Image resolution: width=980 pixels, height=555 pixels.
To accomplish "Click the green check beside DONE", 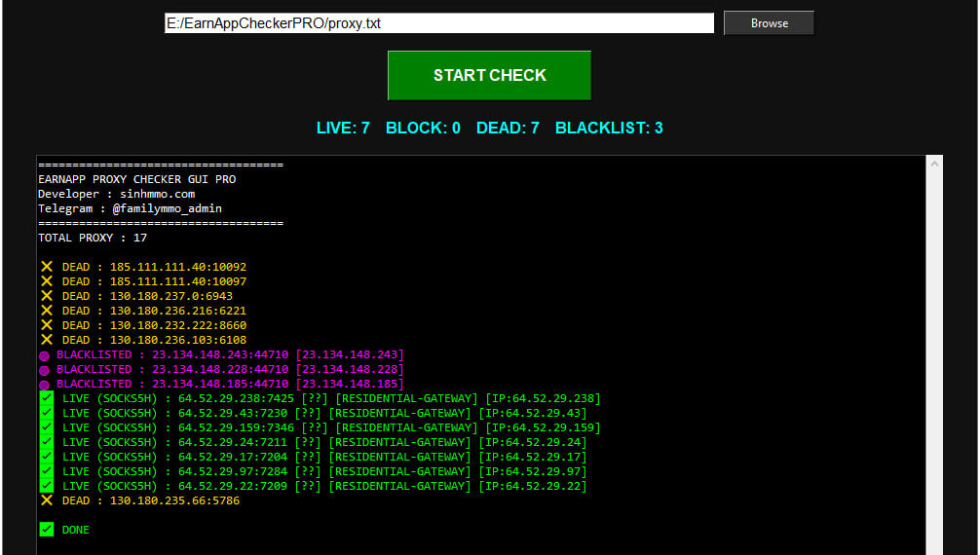I will point(46,530).
